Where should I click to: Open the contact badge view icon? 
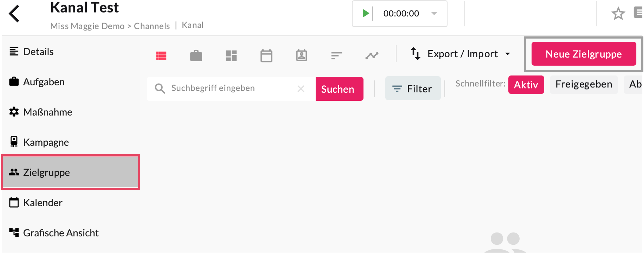tap(301, 56)
